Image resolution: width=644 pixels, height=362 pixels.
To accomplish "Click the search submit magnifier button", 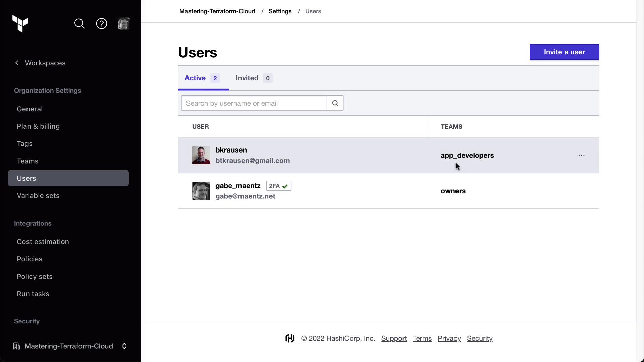I will [x=335, y=103].
